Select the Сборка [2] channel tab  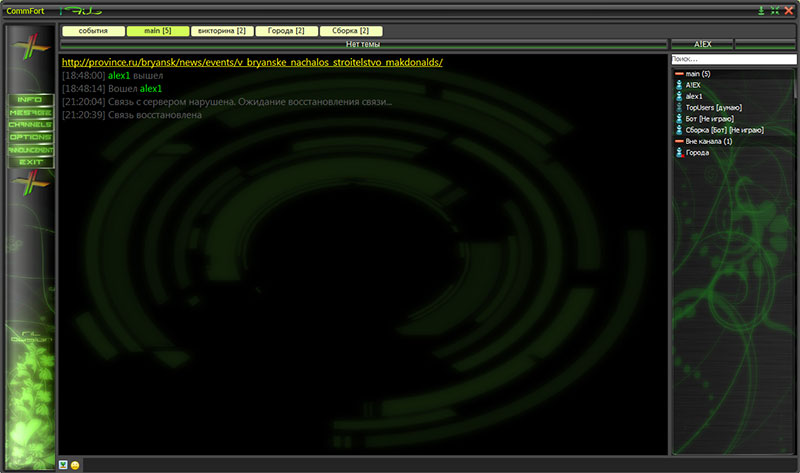350,31
